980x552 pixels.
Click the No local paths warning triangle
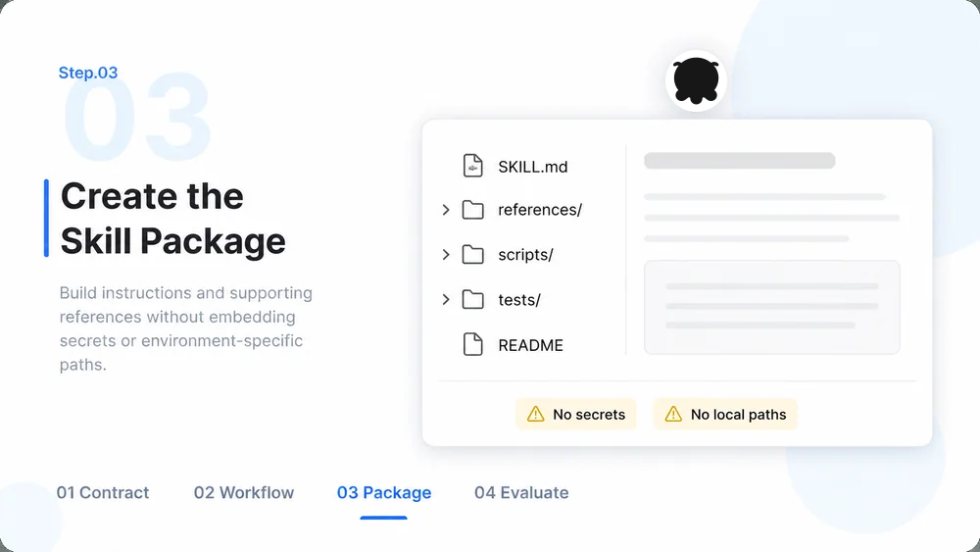tap(673, 414)
